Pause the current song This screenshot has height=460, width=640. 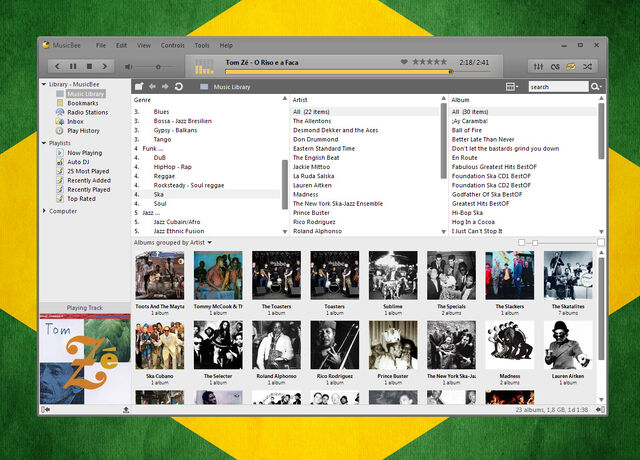click(73, 66)
